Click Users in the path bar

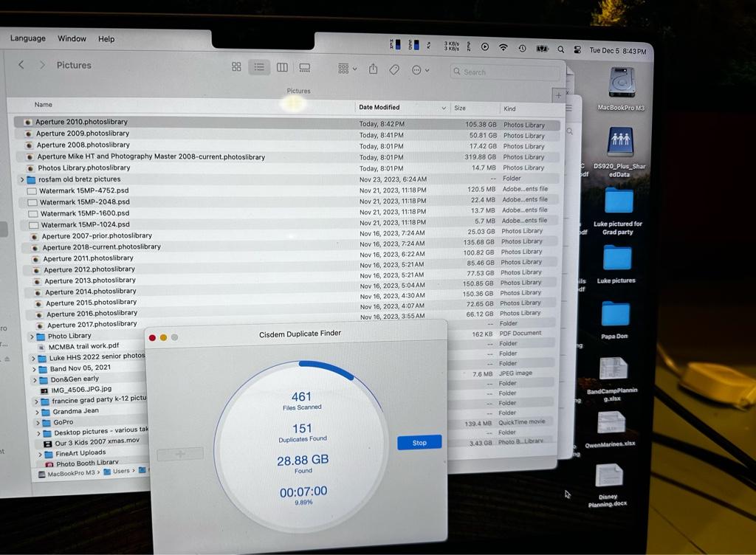(x=117, y=471)
